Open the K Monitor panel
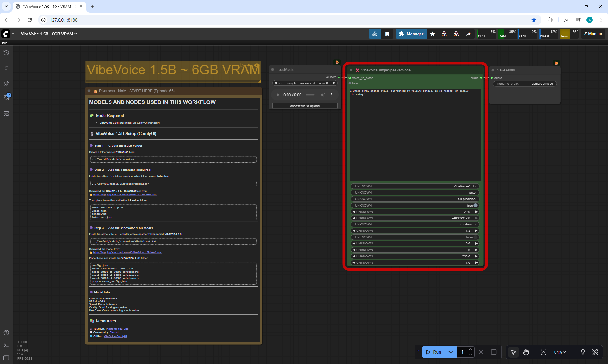608x364 pixels. click(593, 34)
